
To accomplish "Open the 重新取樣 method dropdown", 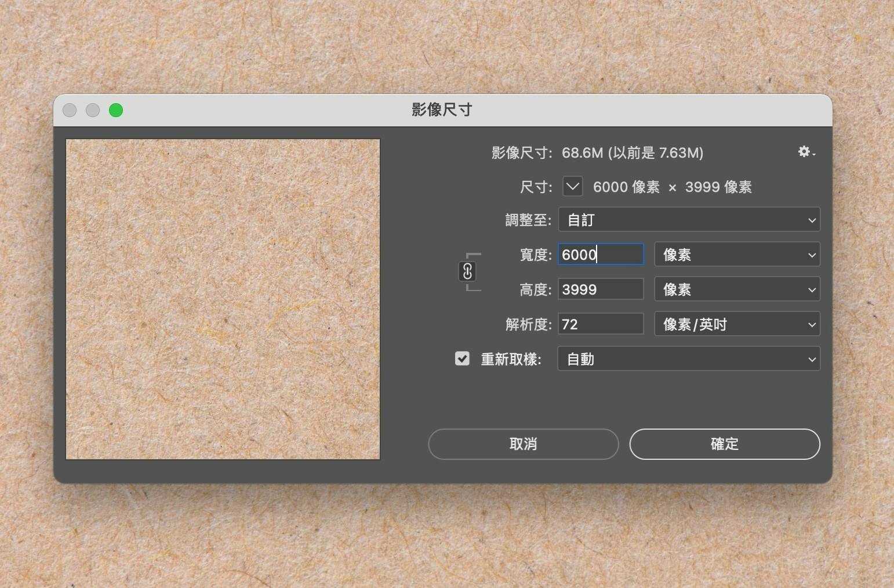I will [689, 359].
